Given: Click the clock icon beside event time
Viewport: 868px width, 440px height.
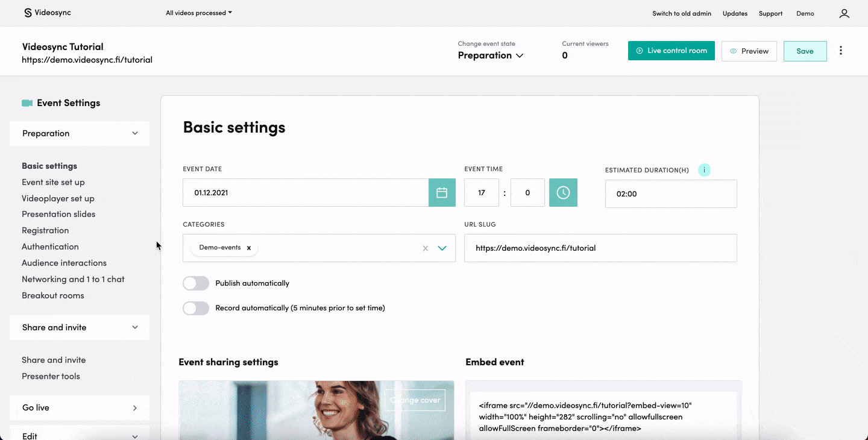Looking at the screenshot, I should point(563,192).
